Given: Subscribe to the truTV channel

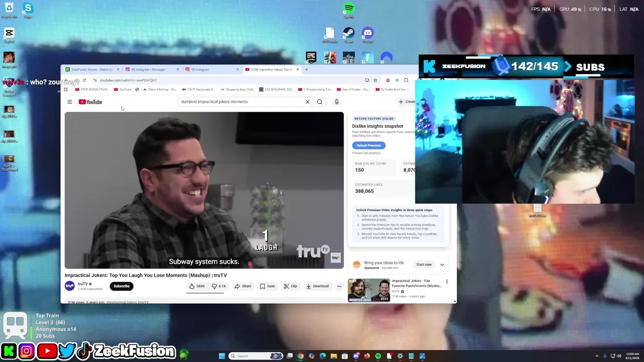Looking at the screenshot, I should (x=121, y=286).
